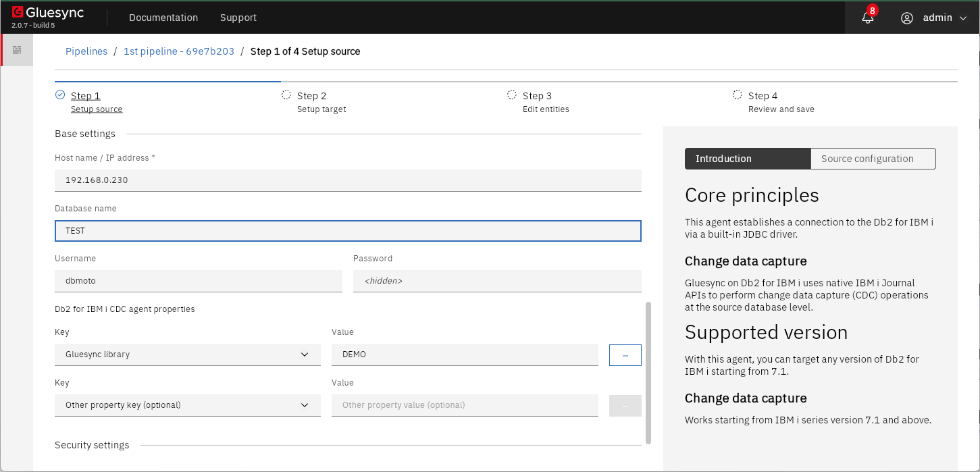Open the Support menu item
The width and height of the screenshot is (980, 472).
click(x=238, y=18)
